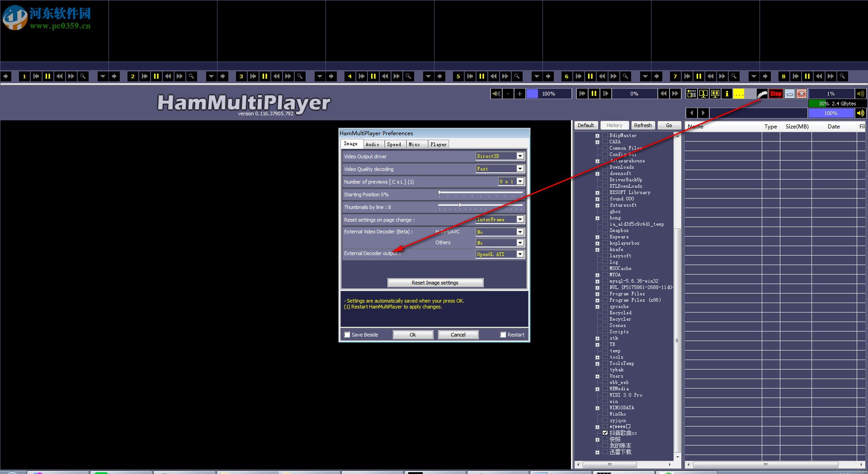868x474 pixels.
Task: Open the External Decoder output dropdown
Action: point(520,254)
